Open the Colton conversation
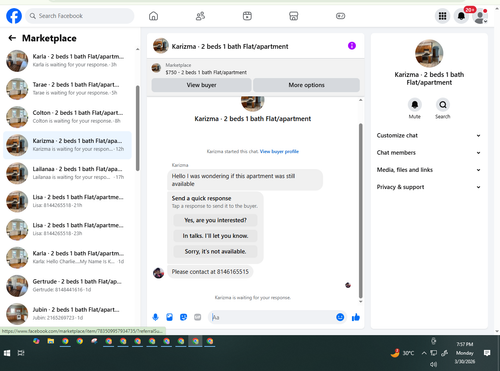The width and height of the screenshot is (500, 371). pyautogui.click(x=67, y=117)
